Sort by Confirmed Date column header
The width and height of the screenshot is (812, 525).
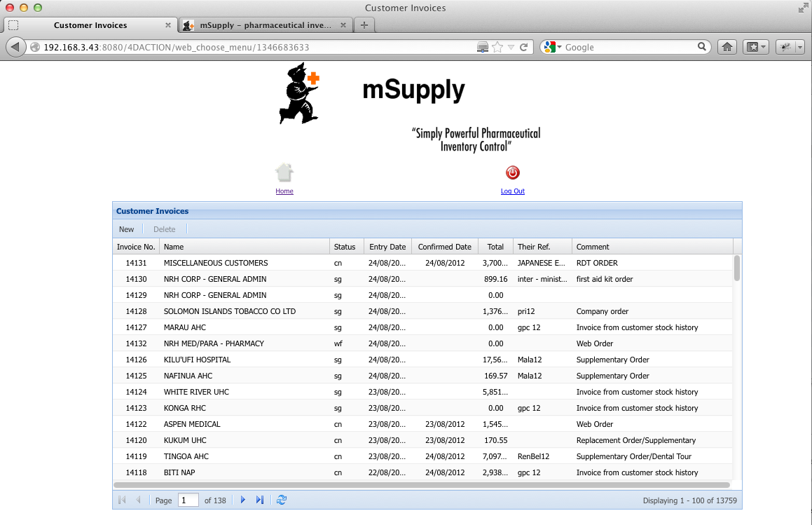point(445,247)
